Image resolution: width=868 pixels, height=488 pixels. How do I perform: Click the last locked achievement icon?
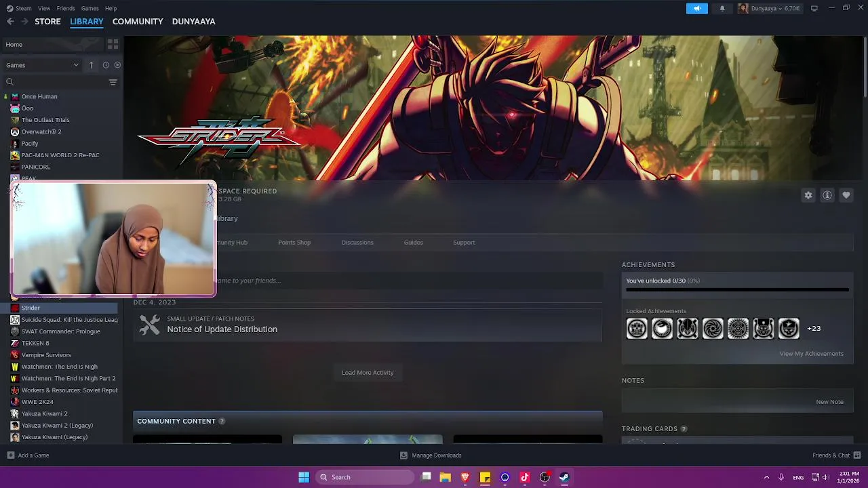tap(789, 329)
